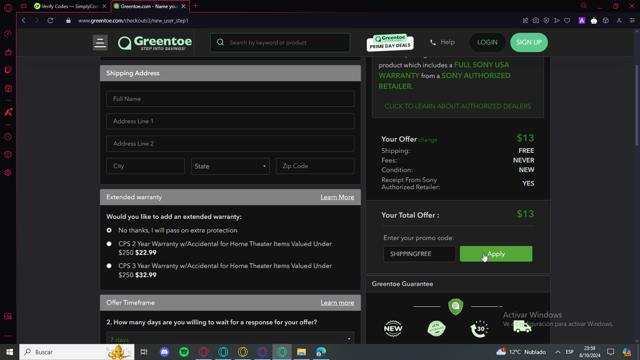Click the delivery truck guarantee icon

point(522,327)
